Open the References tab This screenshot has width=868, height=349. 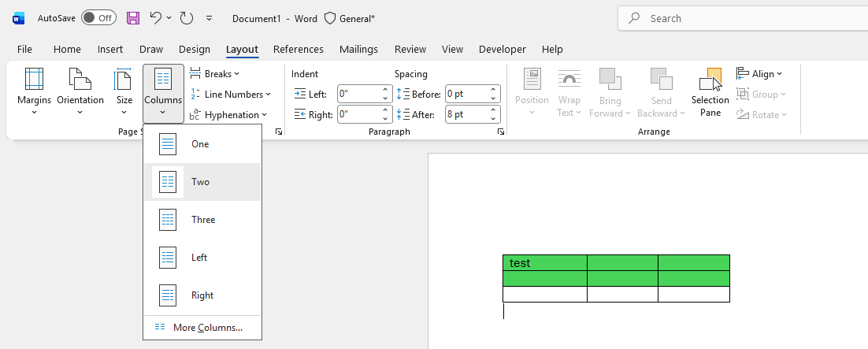(x=299, y=50)
